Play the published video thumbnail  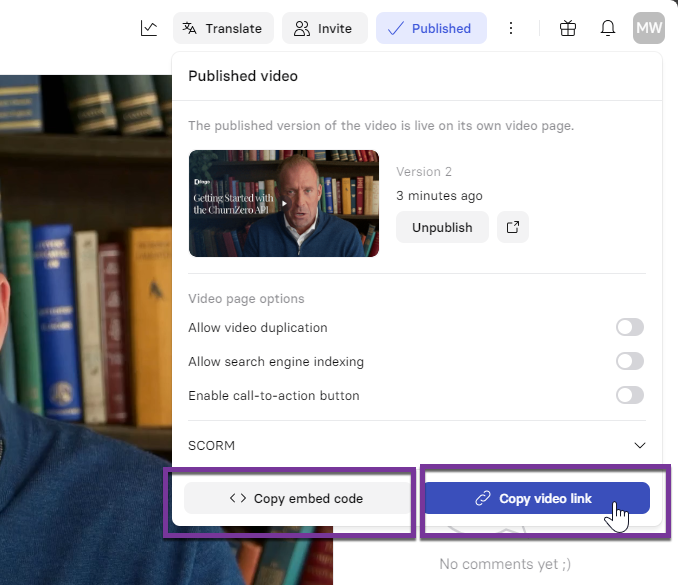[284, 203]
